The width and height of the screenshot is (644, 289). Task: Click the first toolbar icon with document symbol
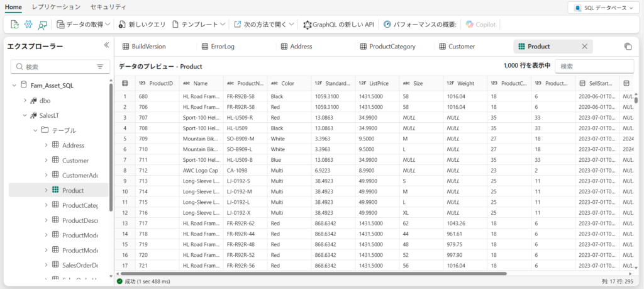click(15, 25)
